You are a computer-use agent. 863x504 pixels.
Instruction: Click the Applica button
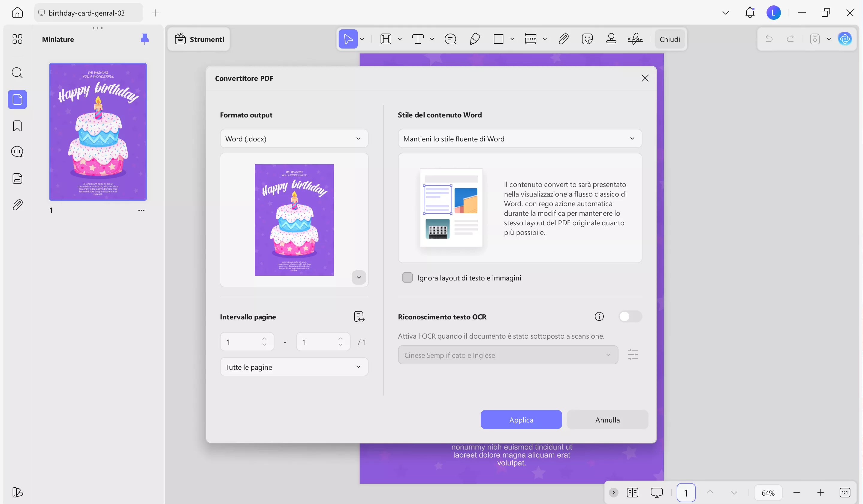click(521, 420)
